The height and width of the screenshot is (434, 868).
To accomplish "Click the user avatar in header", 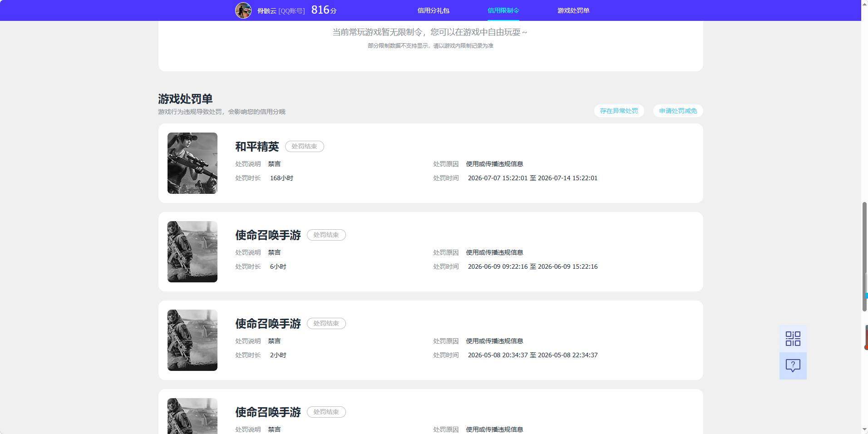I will point(243,10).
